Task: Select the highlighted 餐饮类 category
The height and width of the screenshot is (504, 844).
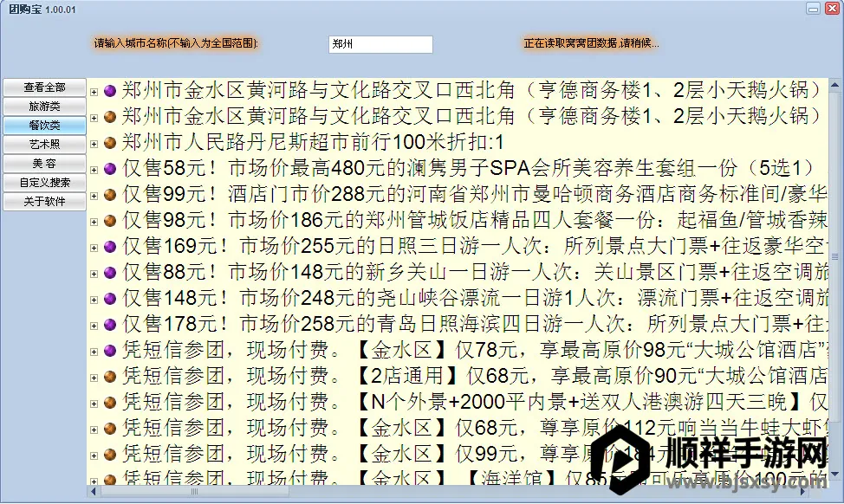Action: click(x=43, y=126)
